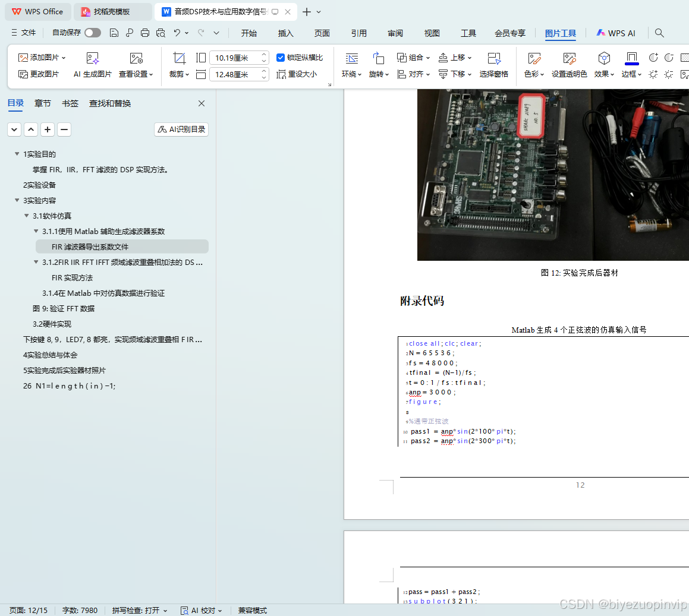This screenshot has height=616, width=689.
Task: Open Print Preview icon
Action: click(x=161, y=33)
